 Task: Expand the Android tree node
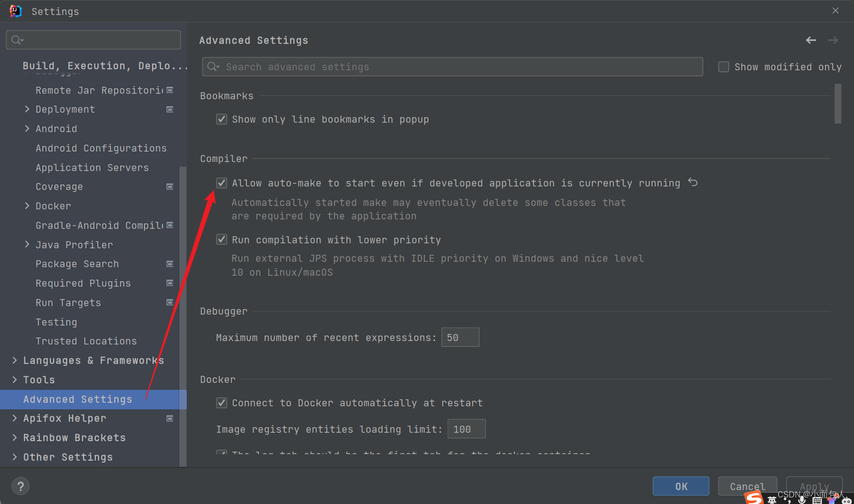[27, 129]
